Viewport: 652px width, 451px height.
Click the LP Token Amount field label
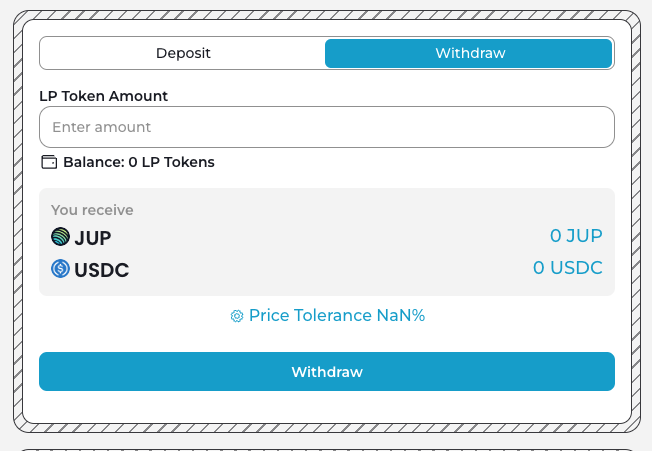[103, 96]
